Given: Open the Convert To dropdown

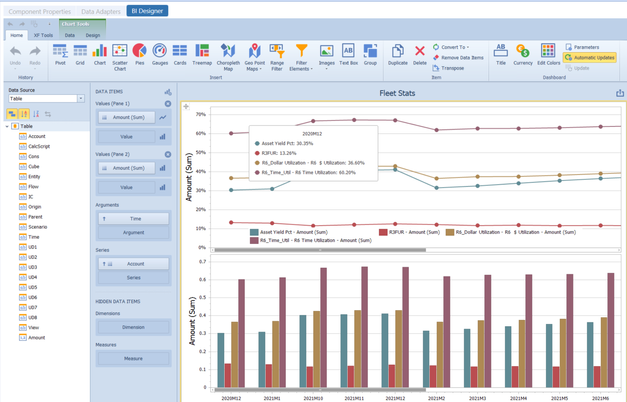Looking at the screenshot, I should [x=451, y=47].
